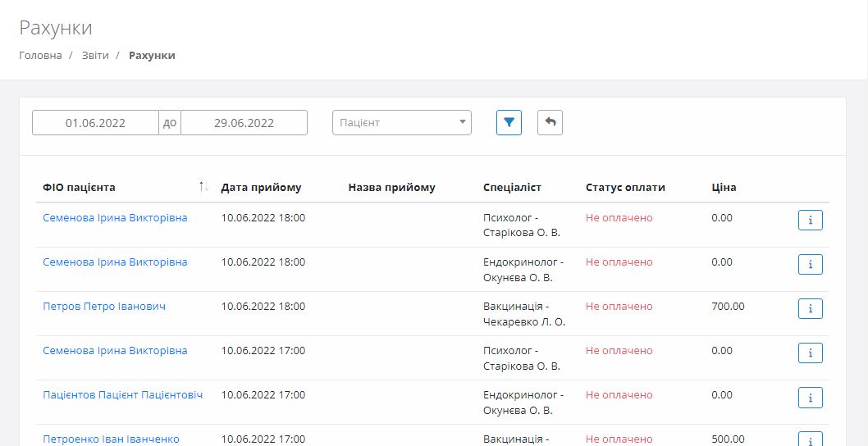Open first Семенова Ірина Викторівна link
This screenshot has height=446, width=868.
coord(115,218)
